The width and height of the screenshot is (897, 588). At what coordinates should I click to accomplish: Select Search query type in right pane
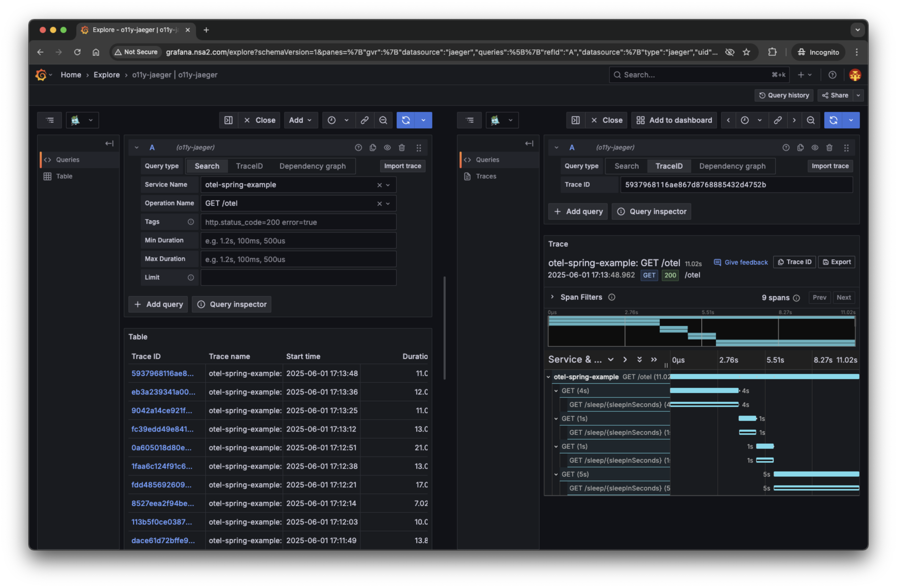click(x=626, y=166)
